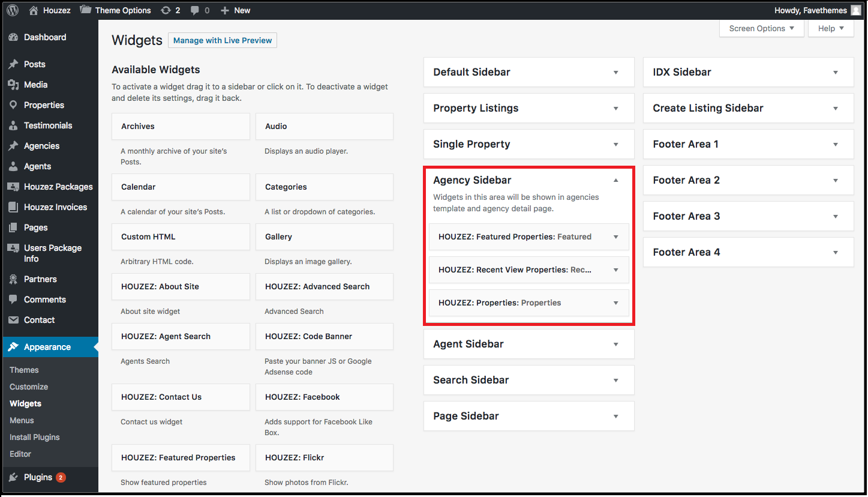The width and height of the screenshot is (868, 497).
Task: Click the Houzez home icon in admin bar
Action: point(34,10)
